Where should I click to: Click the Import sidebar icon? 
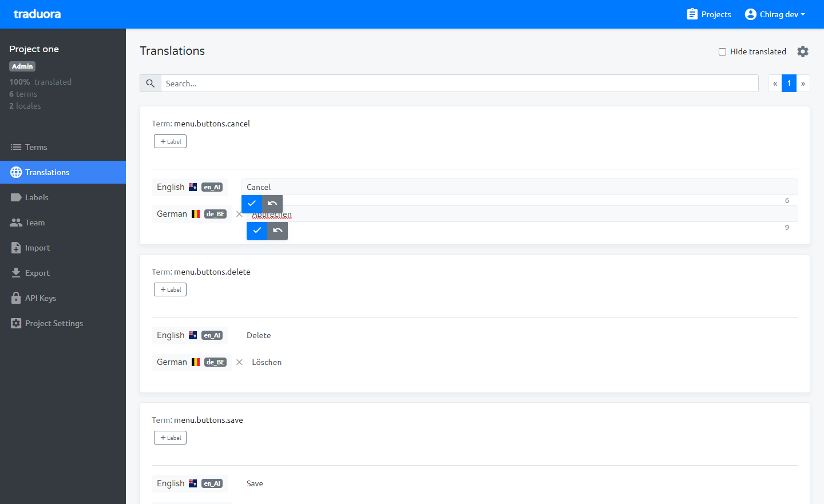coord(17,248)
